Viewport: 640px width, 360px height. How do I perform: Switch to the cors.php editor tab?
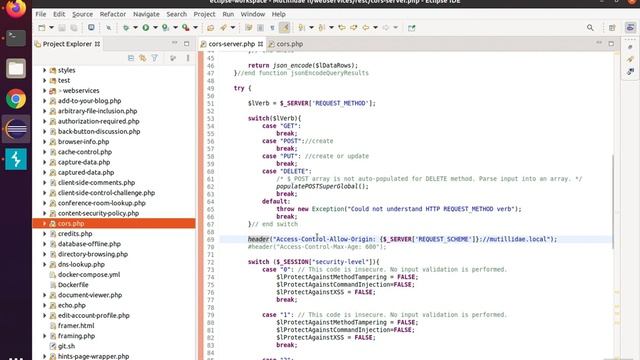click(286, 44)
